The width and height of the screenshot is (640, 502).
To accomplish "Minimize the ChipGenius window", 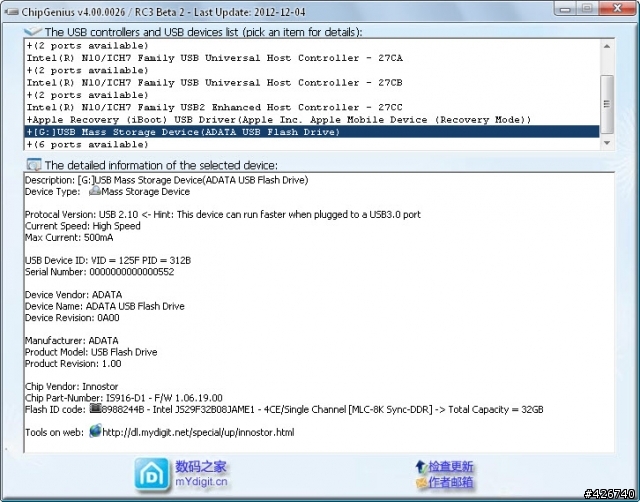I will [566, 8].
